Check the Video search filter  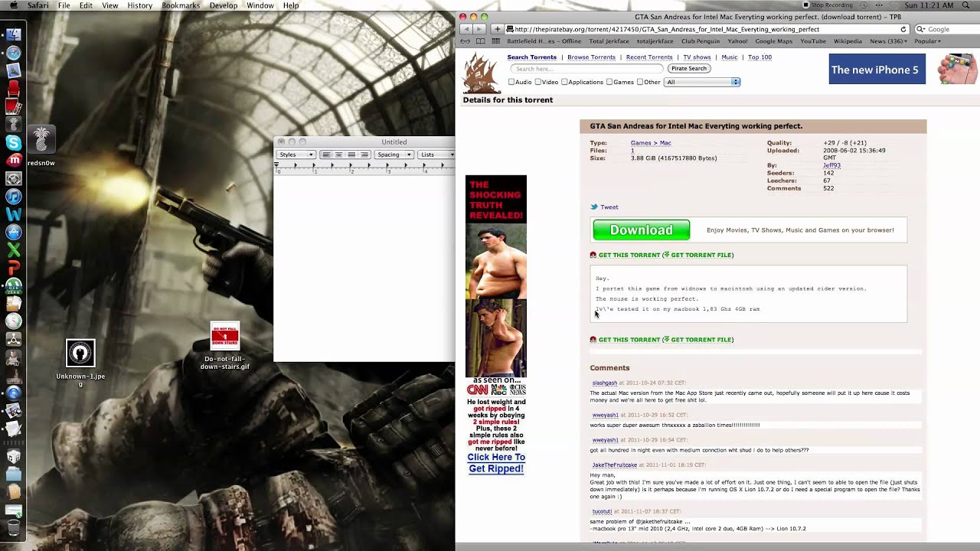click(538, 82)
